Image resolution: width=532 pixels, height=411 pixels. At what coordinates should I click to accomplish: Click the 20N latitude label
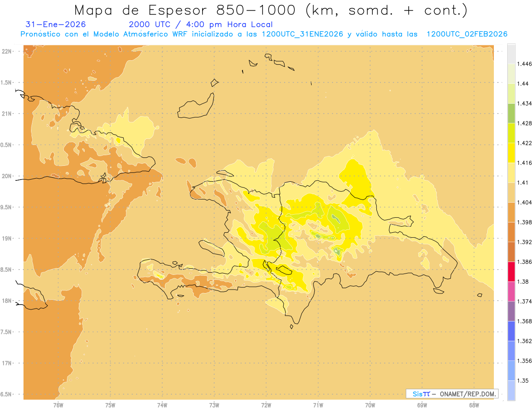coord(7,176)
